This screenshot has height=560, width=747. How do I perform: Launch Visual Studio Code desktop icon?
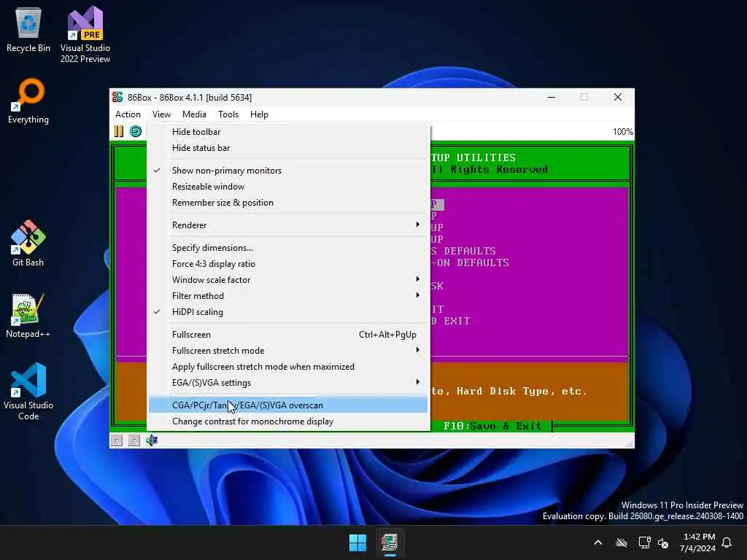pos(28,392)
